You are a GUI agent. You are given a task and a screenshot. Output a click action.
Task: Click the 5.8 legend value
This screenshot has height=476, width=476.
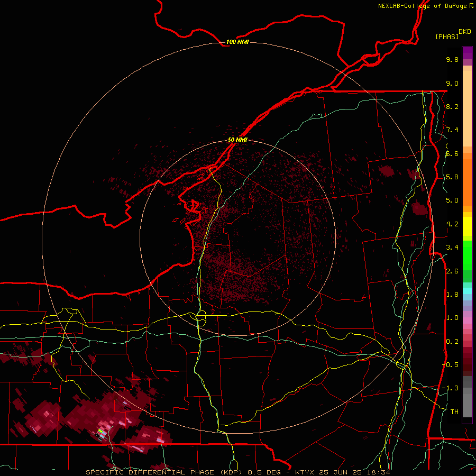pyautogui.click(x=452, y=177)
